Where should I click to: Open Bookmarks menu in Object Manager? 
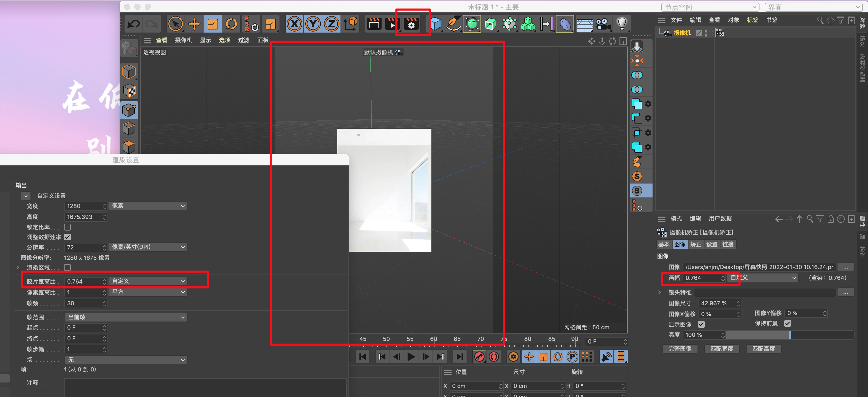772,20
